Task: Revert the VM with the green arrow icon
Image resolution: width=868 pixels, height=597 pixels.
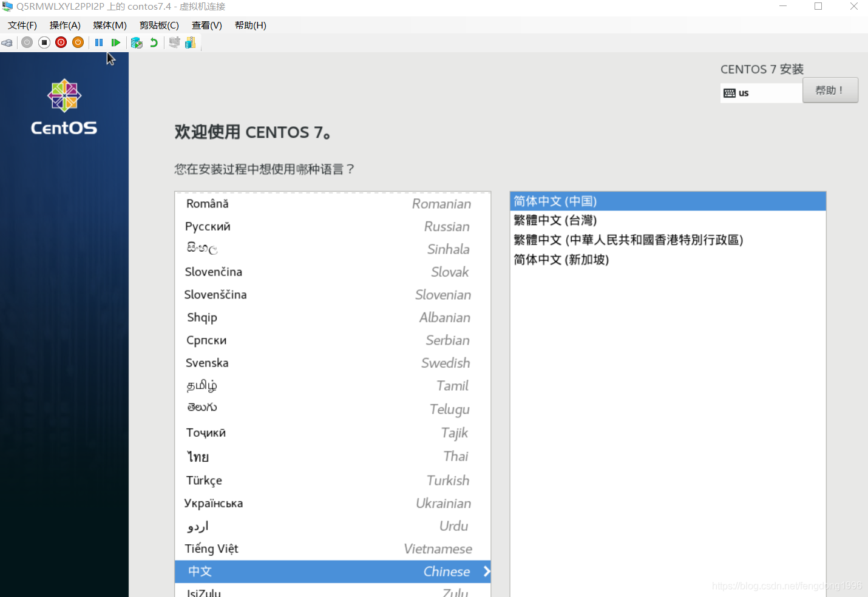Action: 154,42
